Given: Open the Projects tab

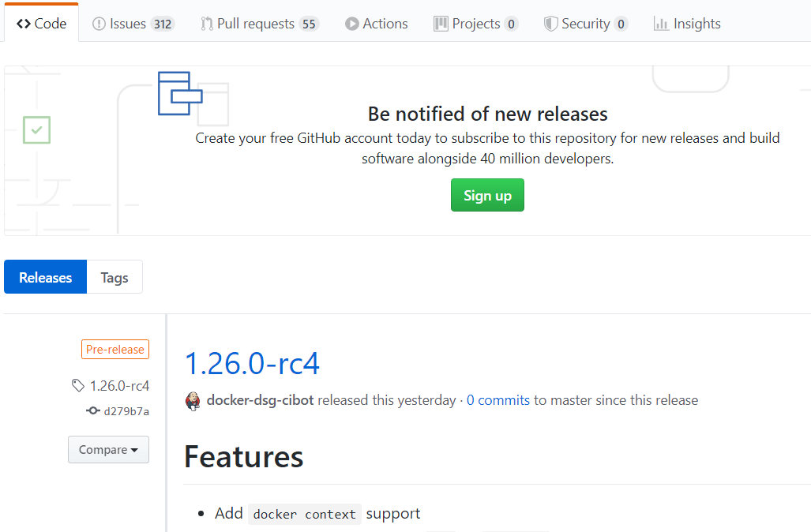Looking at the screenshot, I should [x=476, y=24].
